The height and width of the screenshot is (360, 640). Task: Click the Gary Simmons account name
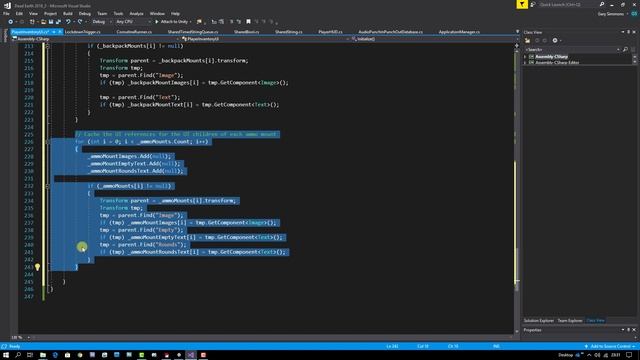611,14
